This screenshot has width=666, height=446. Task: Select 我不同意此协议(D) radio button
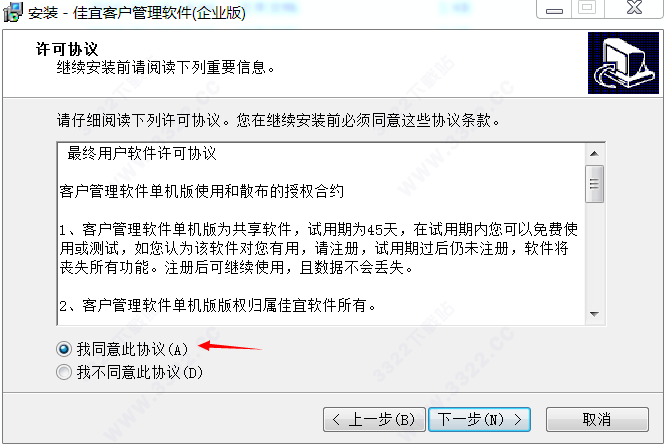point(64,373)
